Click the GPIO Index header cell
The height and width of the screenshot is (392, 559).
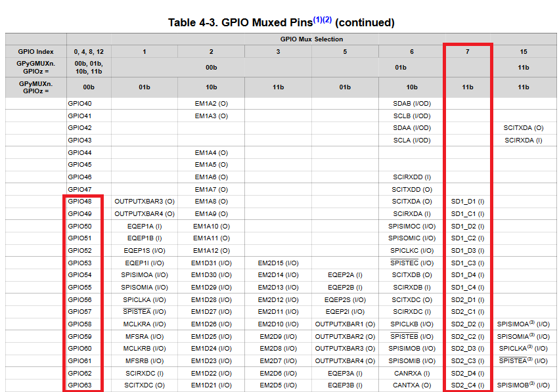(35, 52)
